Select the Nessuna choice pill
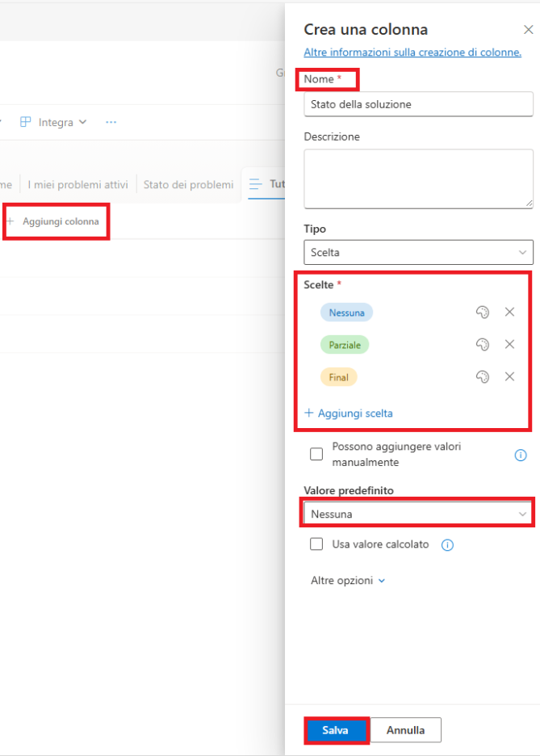This screenshot has width=540, height=756. coord(346,313)
